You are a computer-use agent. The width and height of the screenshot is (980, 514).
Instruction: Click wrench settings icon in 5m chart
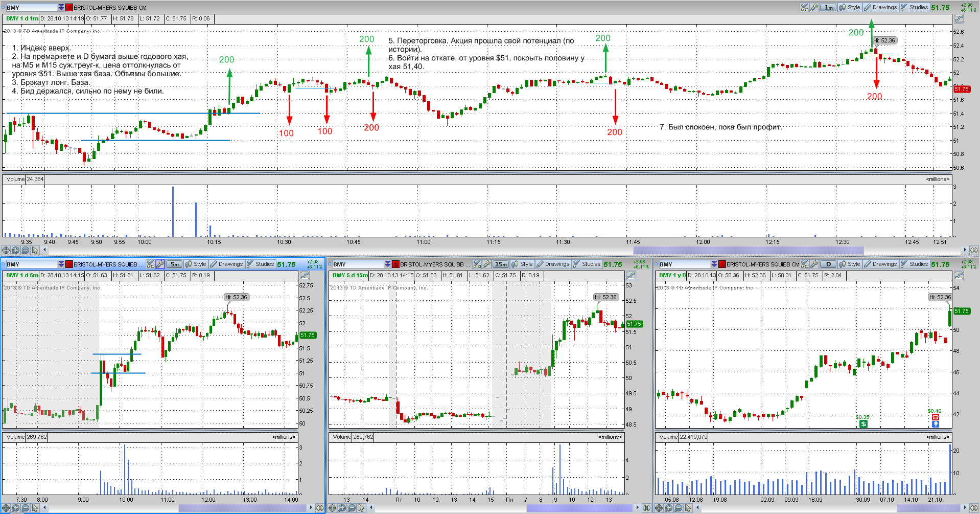click(160, 264)
